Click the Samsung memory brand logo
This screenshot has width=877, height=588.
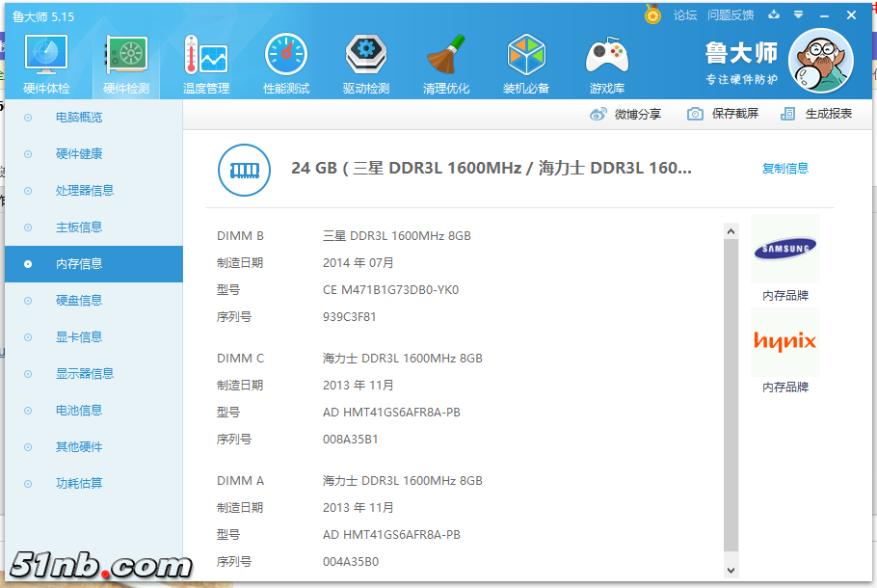pyautogui.click(x=784, y=251)
